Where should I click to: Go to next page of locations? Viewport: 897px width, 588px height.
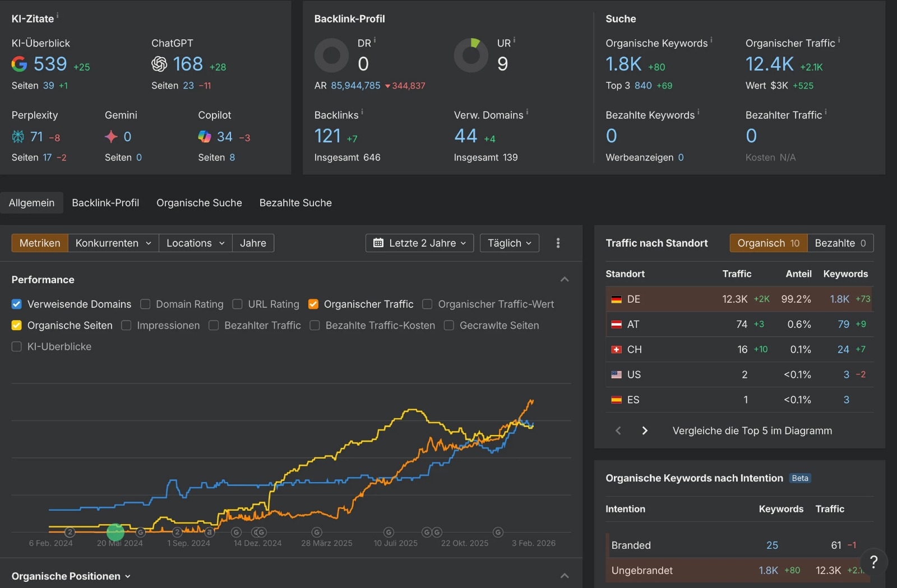(645, 430)
